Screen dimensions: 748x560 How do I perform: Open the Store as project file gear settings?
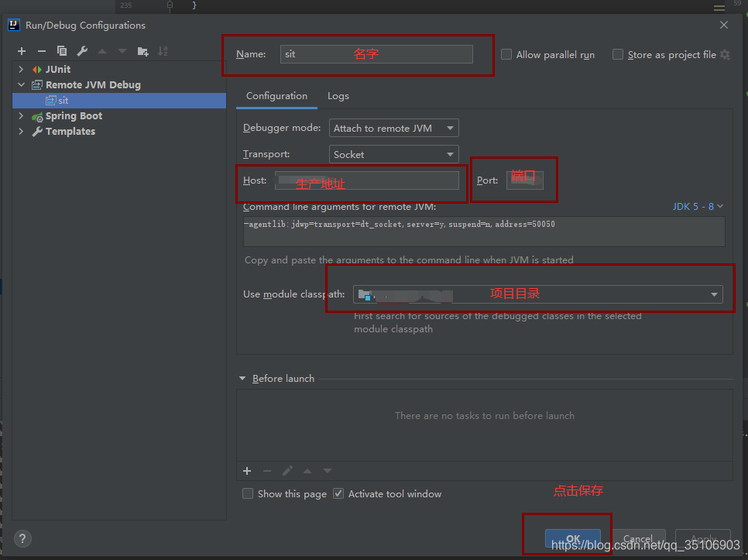pyautogui.click(x=725, y=55)
